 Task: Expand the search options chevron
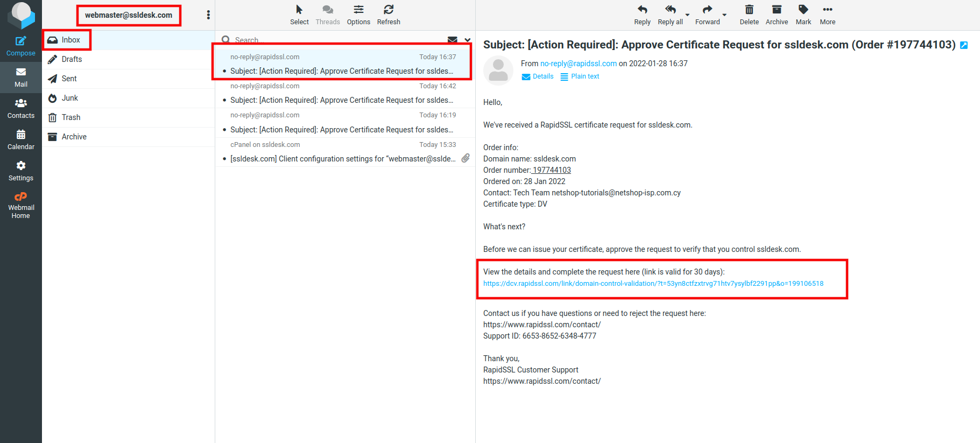[x=468, y=40]
